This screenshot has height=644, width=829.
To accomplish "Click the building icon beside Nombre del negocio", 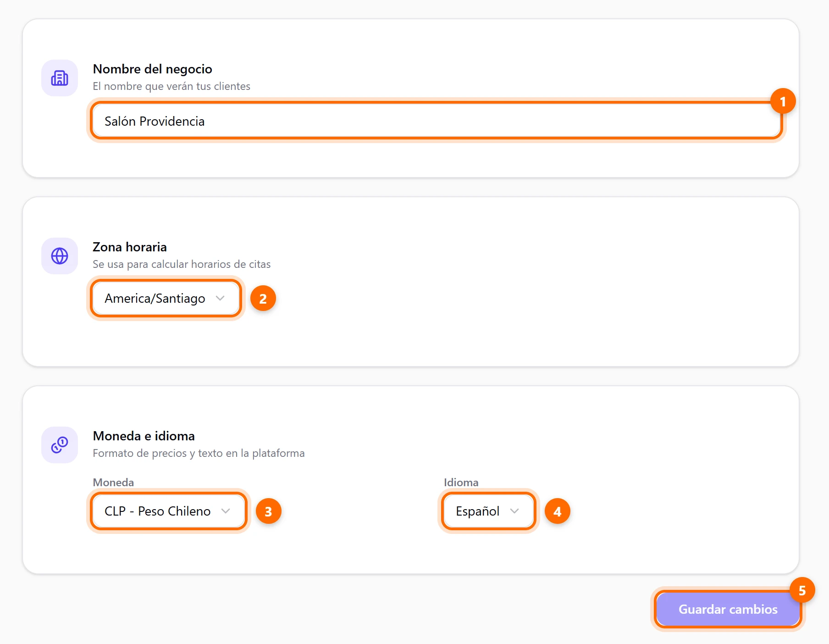I will tap(60, 78).
